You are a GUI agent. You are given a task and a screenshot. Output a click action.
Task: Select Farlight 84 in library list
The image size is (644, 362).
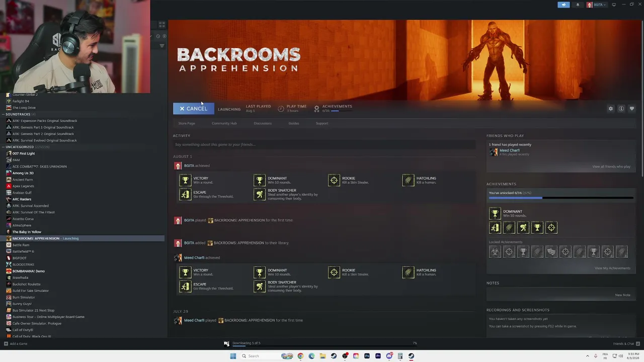(21, 101)
